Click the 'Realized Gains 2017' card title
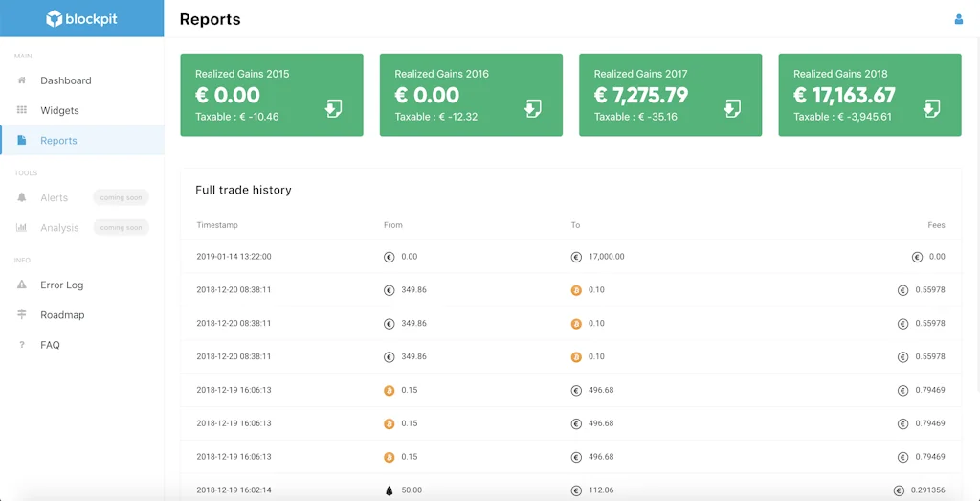The width and height of the screenshot is (980, 501). [640, 74]
